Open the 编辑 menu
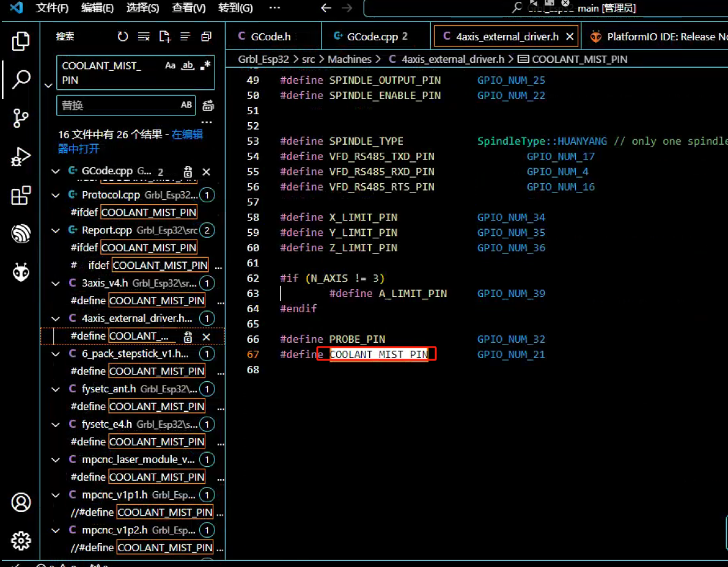This screenshot has height=567, width=728. tap(98, 8)
